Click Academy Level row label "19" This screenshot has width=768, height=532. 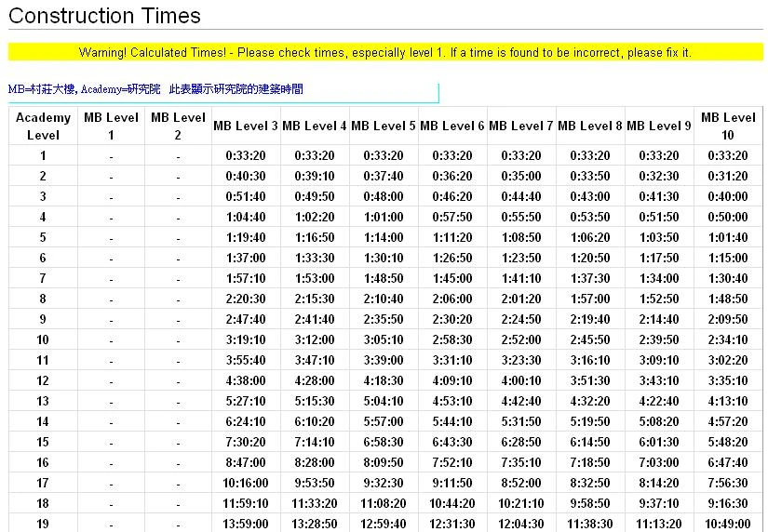[43, 524]
